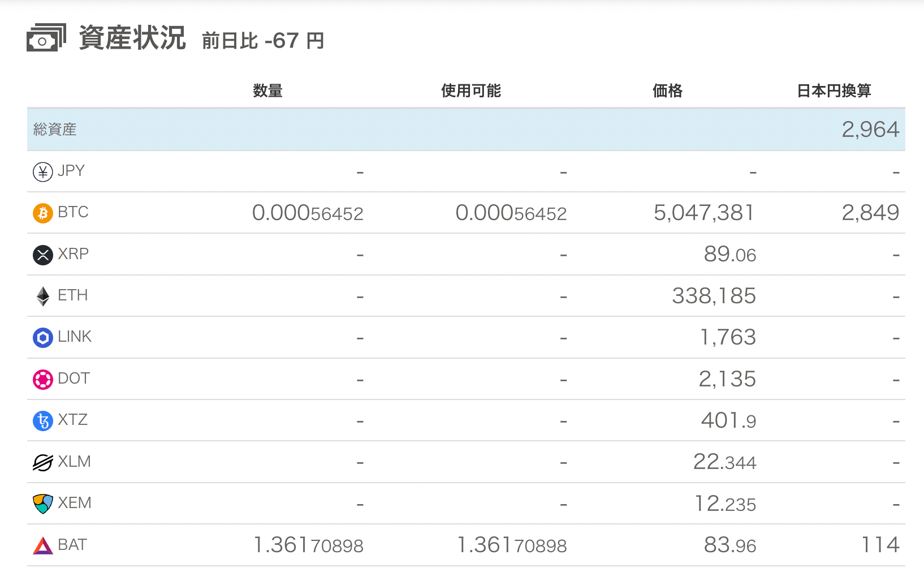Click the total assets value 2,964

(x=870, y=130)
